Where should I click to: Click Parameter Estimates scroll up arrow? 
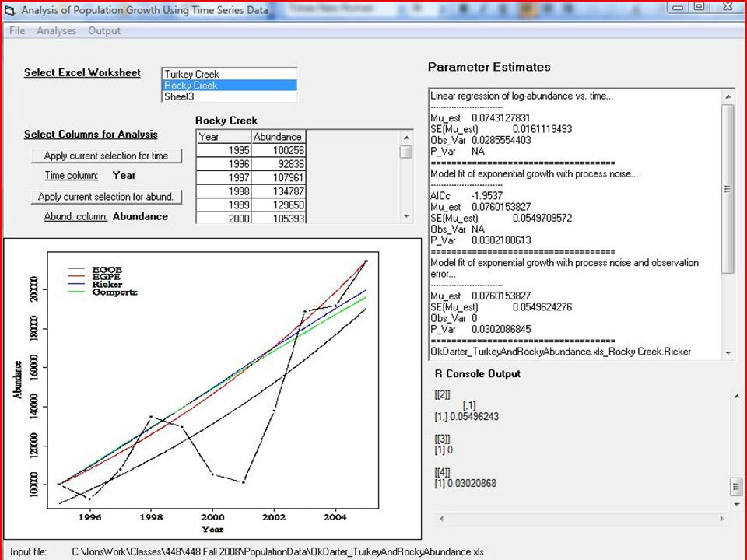[x=728, y=96]
